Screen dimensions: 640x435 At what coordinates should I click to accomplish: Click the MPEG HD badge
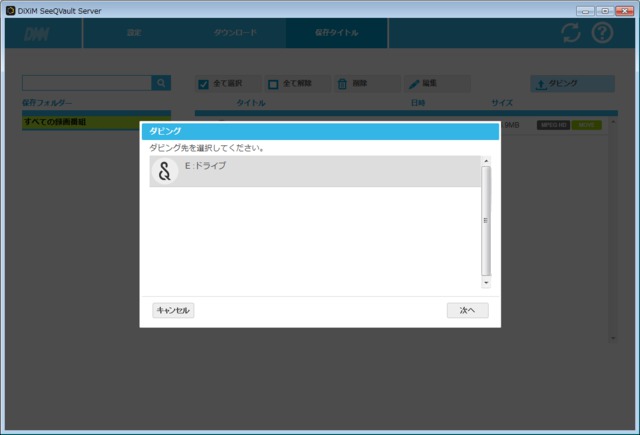coord(553,125)
